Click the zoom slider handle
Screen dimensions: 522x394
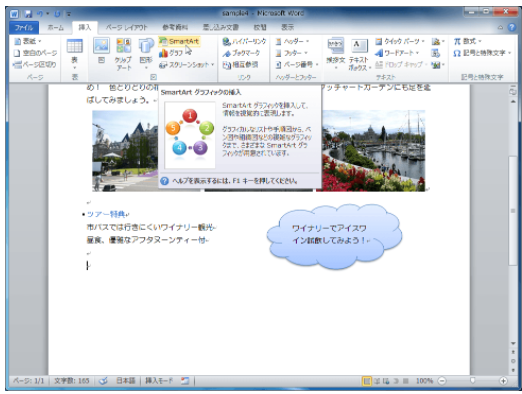[472, 381]
